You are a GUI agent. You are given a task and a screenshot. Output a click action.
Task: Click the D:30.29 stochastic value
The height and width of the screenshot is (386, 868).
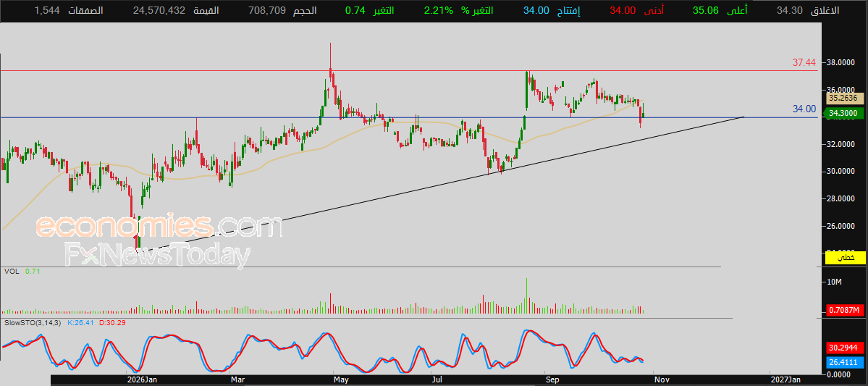click(112, 322)
